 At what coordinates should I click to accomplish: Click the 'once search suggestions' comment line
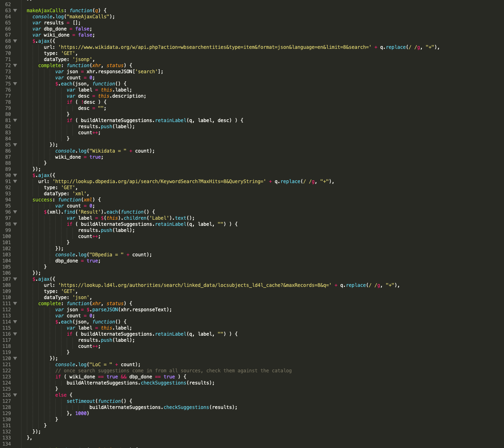(x=173, y=371)
